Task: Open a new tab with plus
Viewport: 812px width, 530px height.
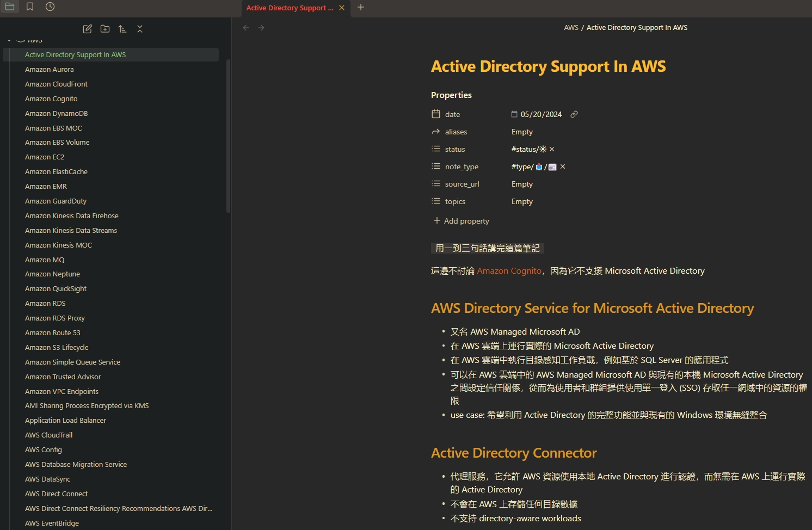Action: click(x=361, y=8)
